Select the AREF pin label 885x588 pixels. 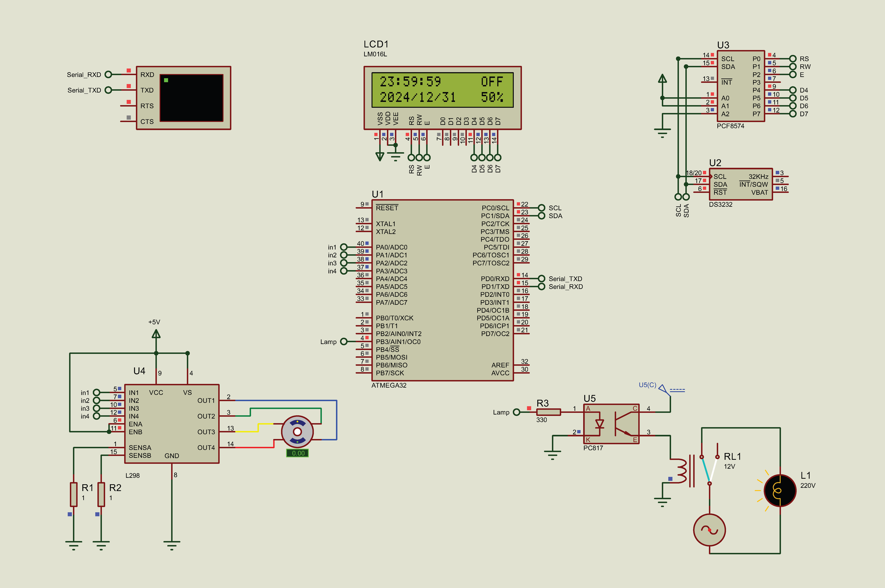point(500,365)
